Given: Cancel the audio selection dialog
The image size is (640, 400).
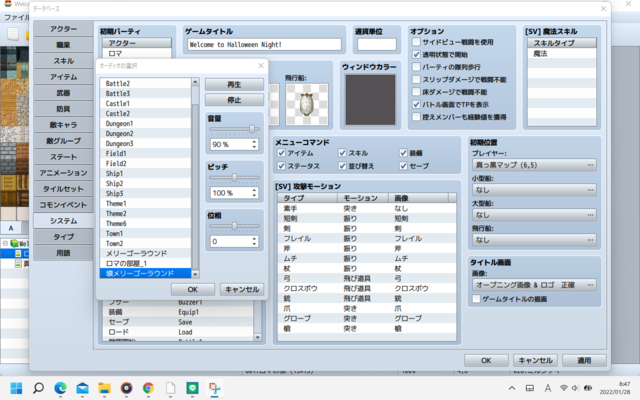Looking at the screenshot, I should pos(242,289).
